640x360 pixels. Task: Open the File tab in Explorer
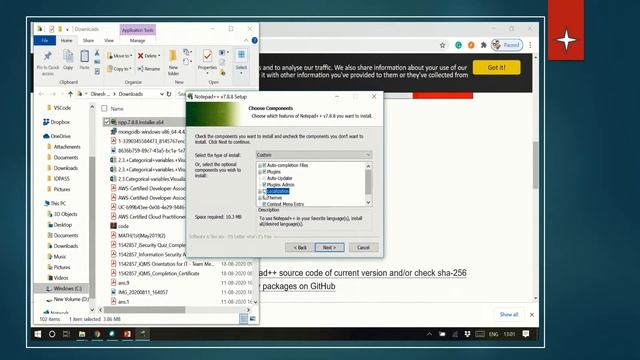45,40
